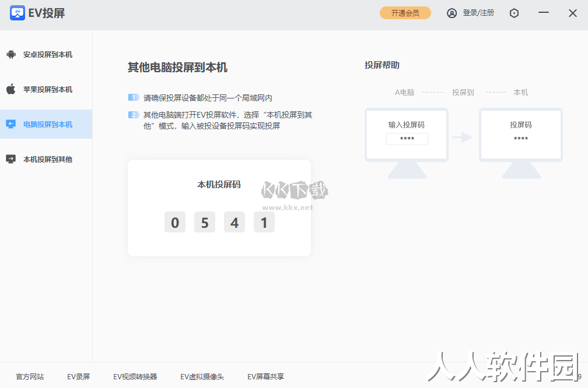588x388 pixels.
Task: Open the EV屏幕共享 link
Action: pos(265,377)
